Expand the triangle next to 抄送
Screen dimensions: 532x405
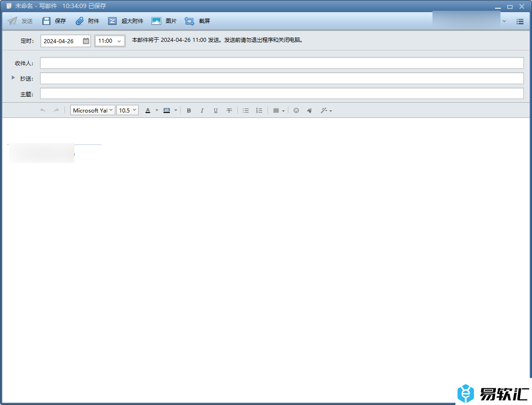click(x=13, y=77)
